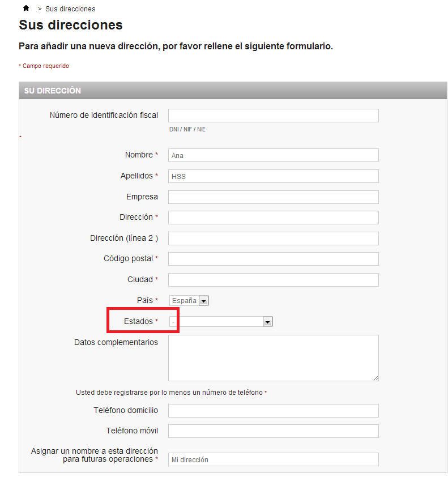Image resolution: width=448 pixels, height=477 pixels.
Task: Click the Teléfono móvil input field
Action: point(273,431)
